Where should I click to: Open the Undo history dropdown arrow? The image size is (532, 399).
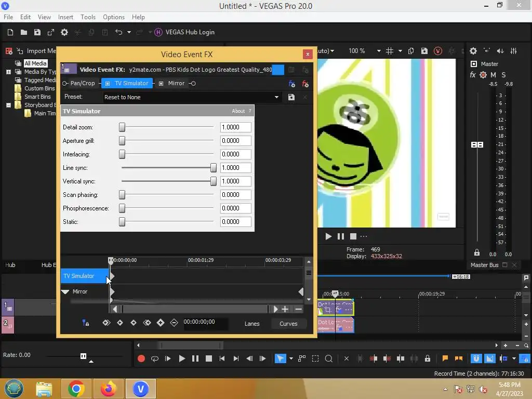129,32
